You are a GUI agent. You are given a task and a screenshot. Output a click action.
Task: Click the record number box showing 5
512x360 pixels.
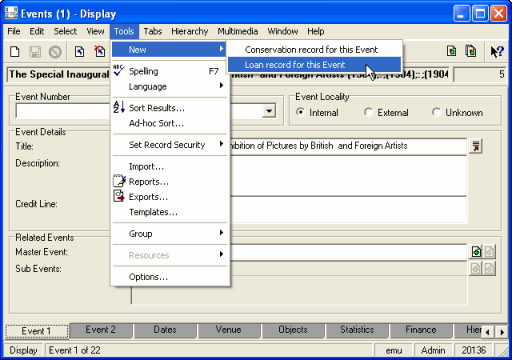point(480,74)
